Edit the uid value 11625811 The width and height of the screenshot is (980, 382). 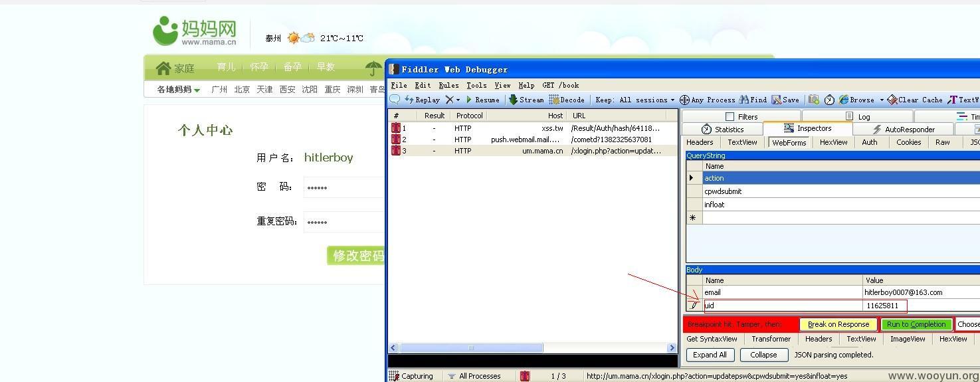click(x=921, y=306)
